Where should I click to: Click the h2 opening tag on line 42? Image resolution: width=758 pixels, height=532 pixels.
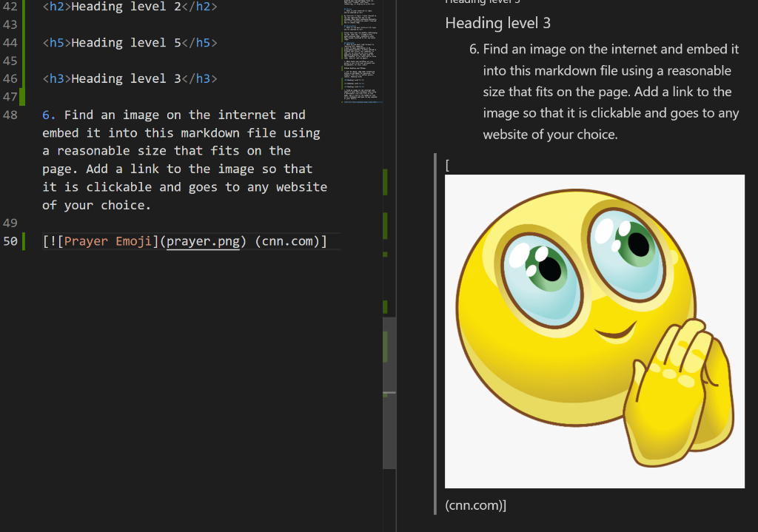(x=55, y=7)
